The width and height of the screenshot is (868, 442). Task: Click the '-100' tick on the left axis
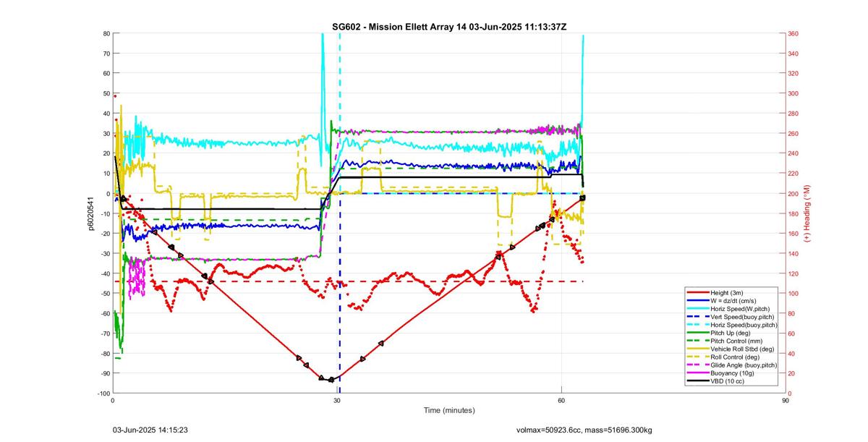[x=103, y=393]
